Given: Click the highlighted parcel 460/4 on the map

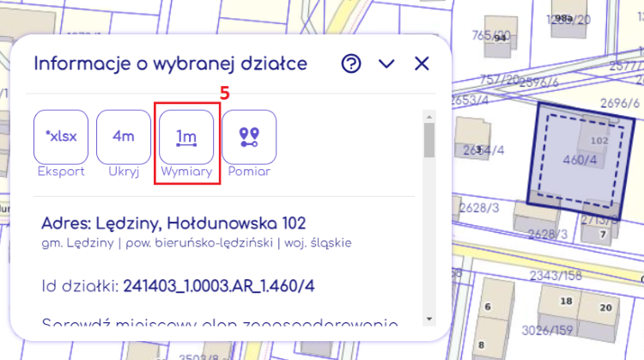Looking at the screenshot, I should click(x=580, y=161).
